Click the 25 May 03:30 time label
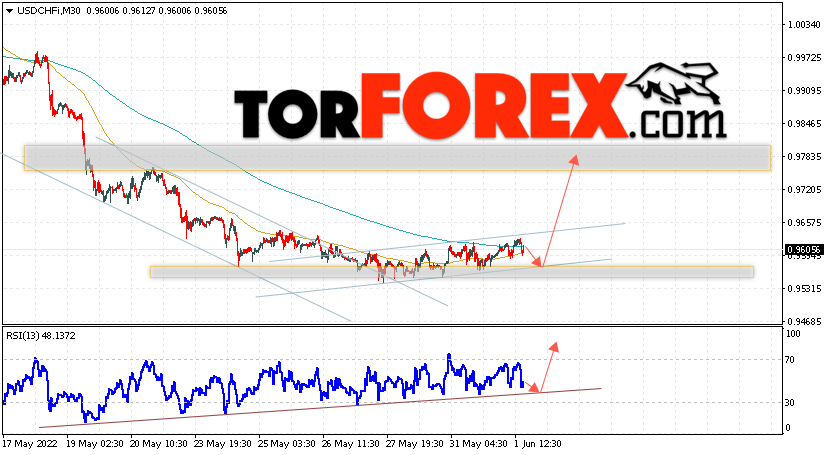This screenshot has width=828, height=455. (287, 444)
